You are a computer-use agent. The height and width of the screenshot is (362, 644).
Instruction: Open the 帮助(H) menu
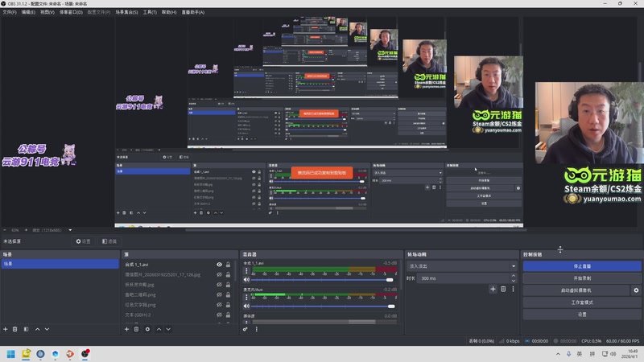click(x=169, y=12)
